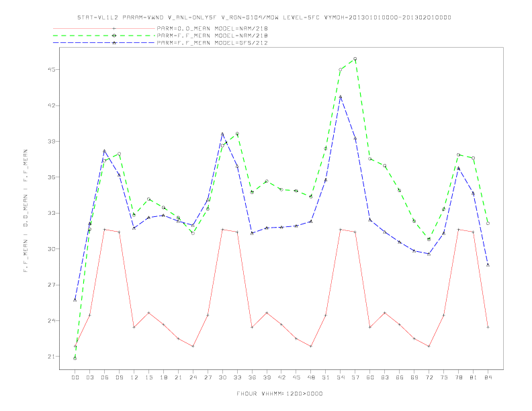Image resolution: width=532 pixels, height=411 pixels.
Task: Click blue triangle marker at hour 00
Action: point(75,300)
